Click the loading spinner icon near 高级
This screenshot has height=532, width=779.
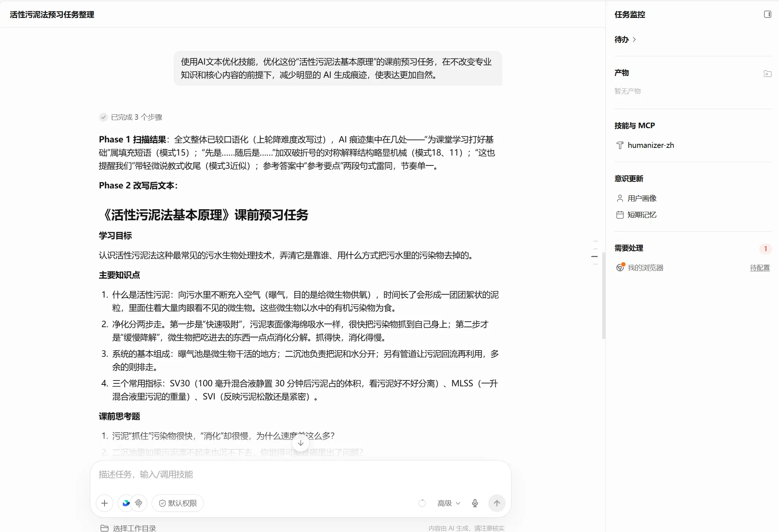[422, 503]
